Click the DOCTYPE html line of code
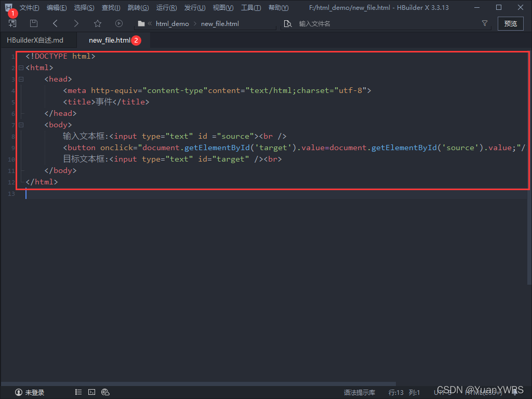Image resolution: width=532 pixels, height=399 pixels. [60, 56]
